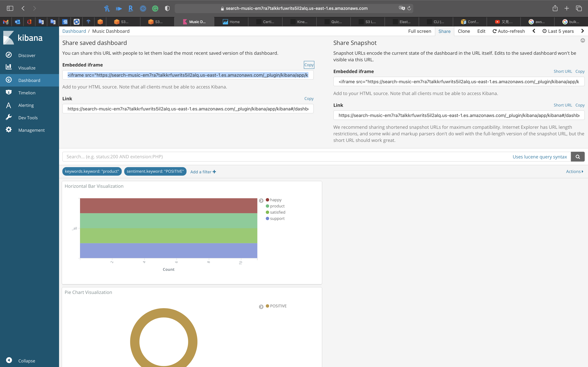Open the Share menu tab
The height and width of the screenshot is (367, 588).
[x=444, y=31]
